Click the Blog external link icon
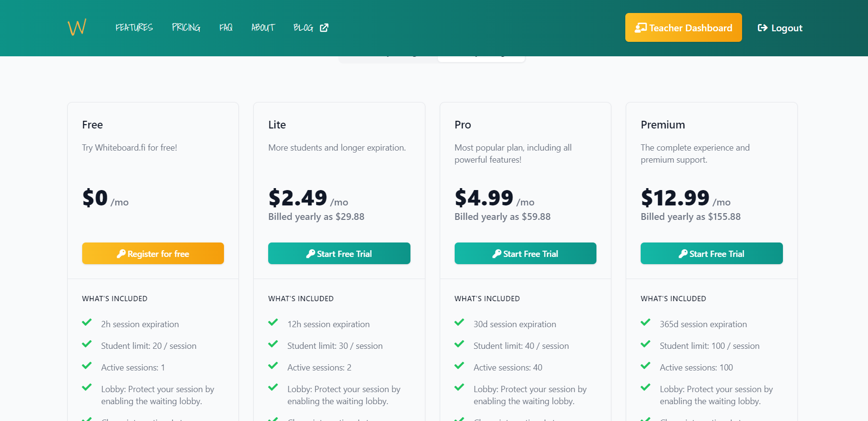 click(324, 28)
